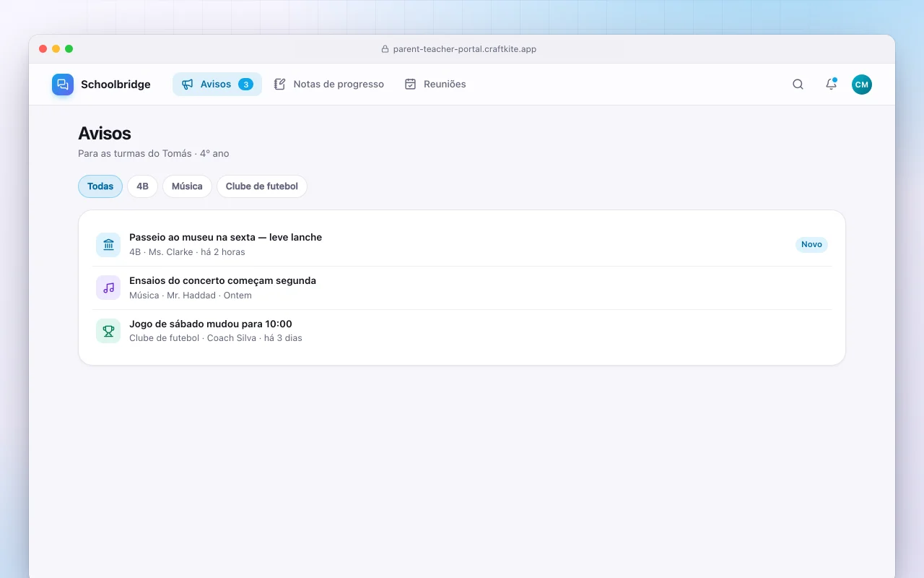
Task: Open the Notas de progresso tab
Action: 329,85
